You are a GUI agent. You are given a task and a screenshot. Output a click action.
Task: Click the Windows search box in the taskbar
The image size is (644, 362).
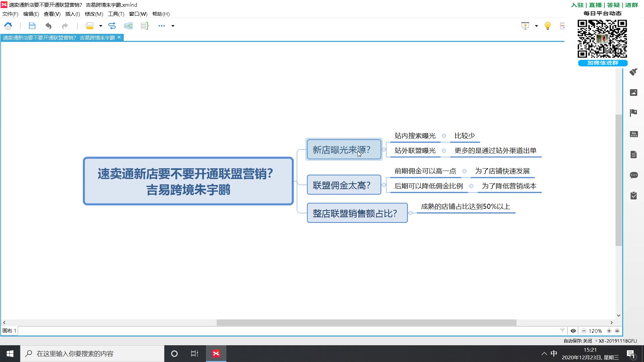[92, 354]
